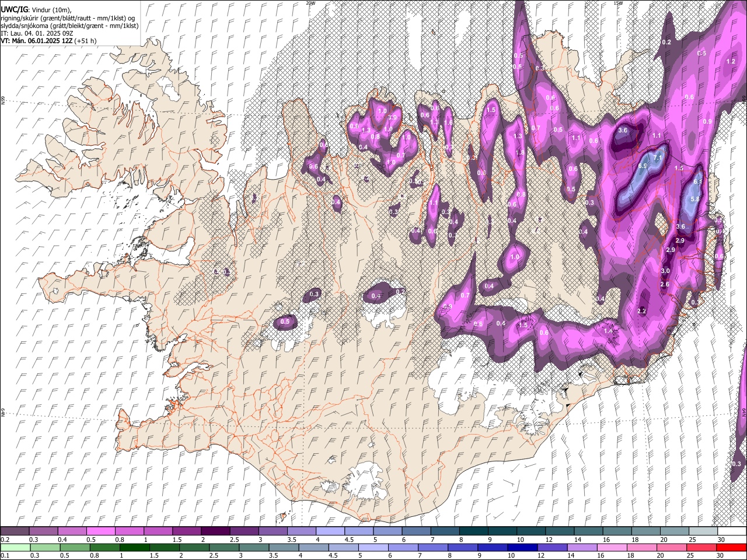Click the VT: Mán. 06.01.2025 12Z line
This screenshot has height=560, width=747.
tap(49, 41)
